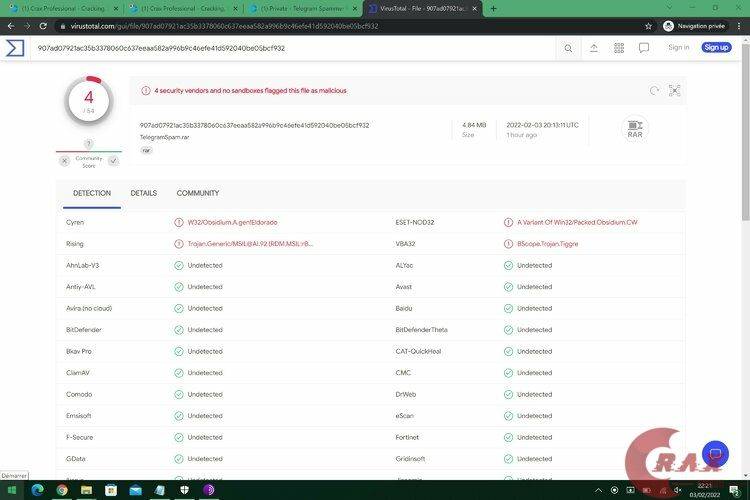Click the TelegramSpam.rar file name
The width and height of the screenshot is (750, 500).
(x=165, y=137)
